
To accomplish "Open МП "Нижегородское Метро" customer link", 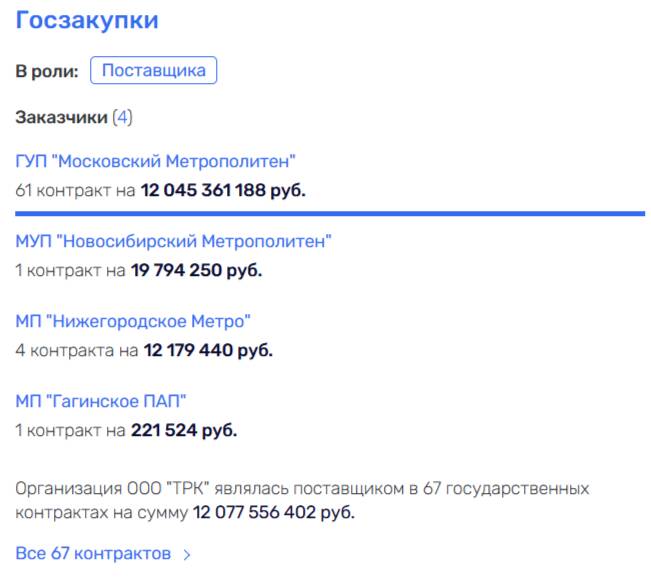I will (x=133, y=321).
